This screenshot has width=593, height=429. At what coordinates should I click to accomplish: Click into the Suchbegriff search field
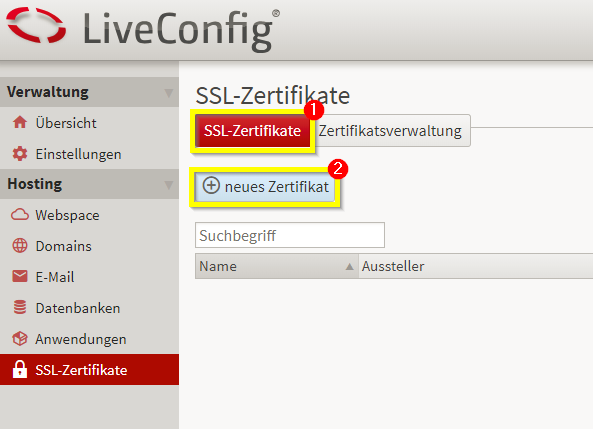pos(290,235)
